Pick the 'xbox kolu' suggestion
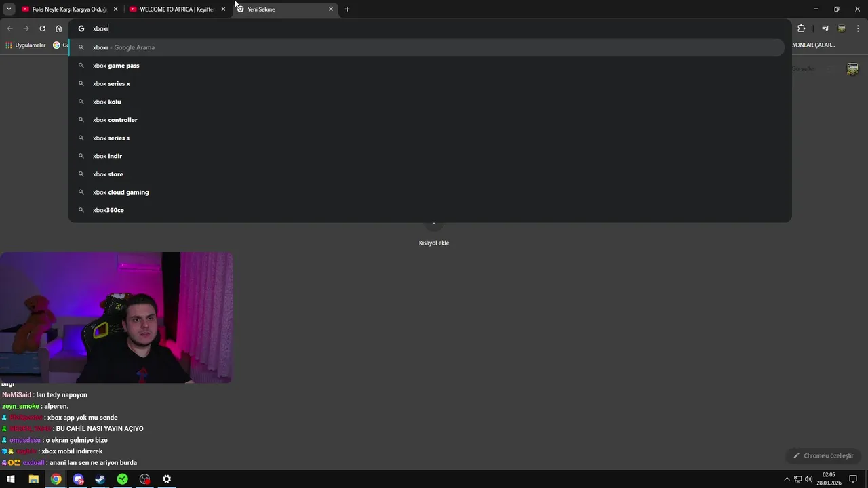 click(427, 102)
